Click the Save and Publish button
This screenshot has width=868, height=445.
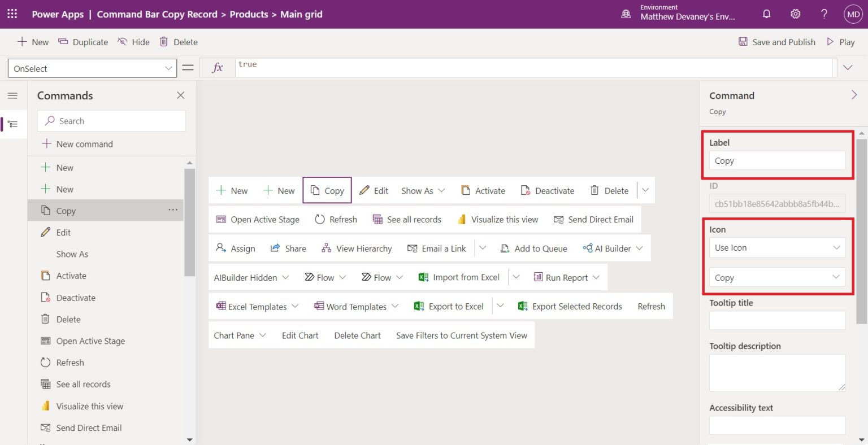[x=776, y=41]
